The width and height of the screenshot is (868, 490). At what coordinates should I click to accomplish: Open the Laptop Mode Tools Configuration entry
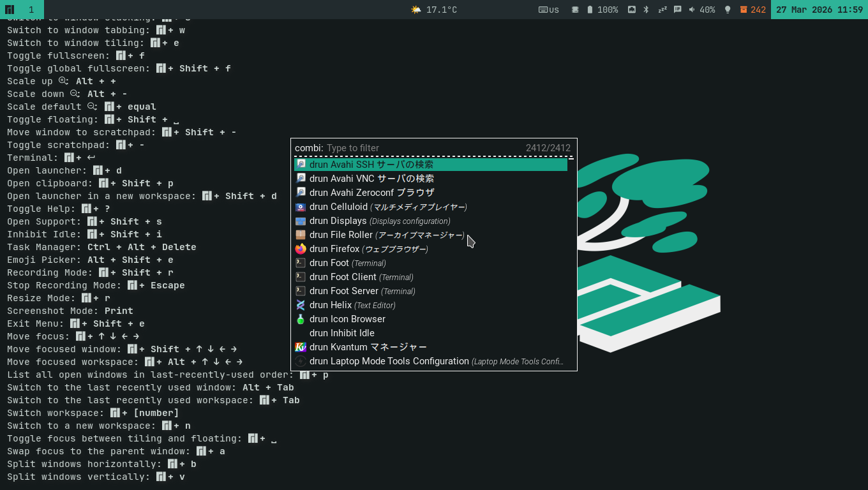coord(389,361)
